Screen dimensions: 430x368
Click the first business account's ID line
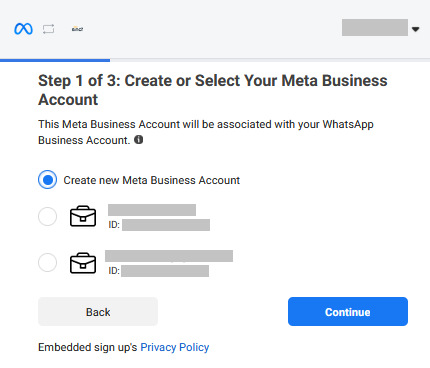click(159, 225)
